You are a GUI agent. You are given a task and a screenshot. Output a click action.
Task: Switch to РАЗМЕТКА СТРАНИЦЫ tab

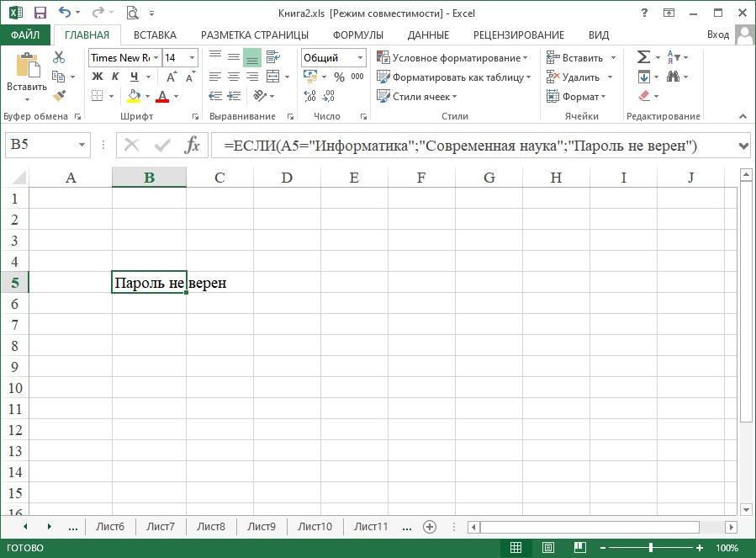point(255,35)
